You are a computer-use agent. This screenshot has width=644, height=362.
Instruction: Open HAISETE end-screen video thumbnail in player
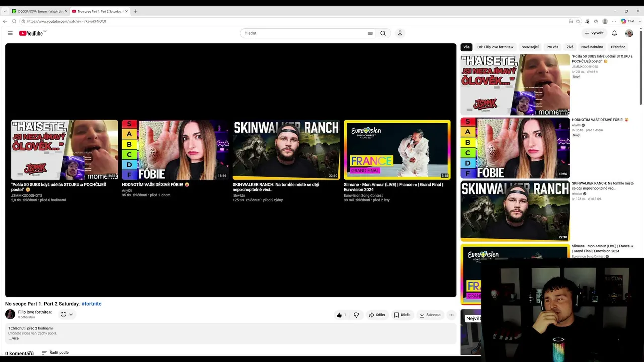[64, 150]
